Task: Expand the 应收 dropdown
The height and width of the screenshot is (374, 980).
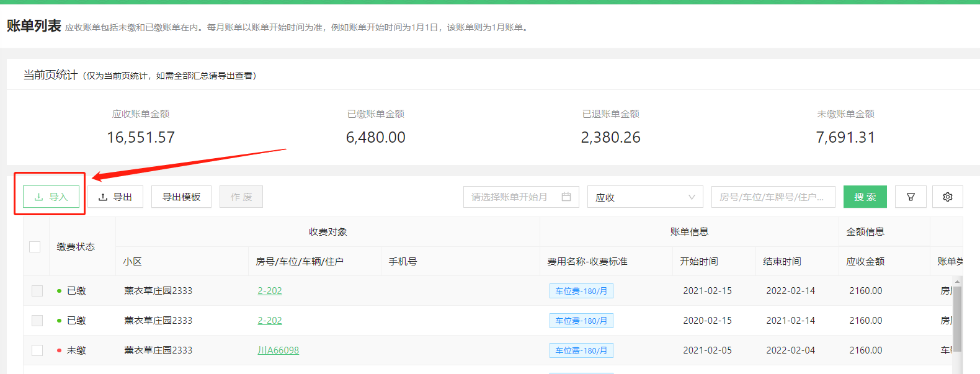Action: (645, 197)
